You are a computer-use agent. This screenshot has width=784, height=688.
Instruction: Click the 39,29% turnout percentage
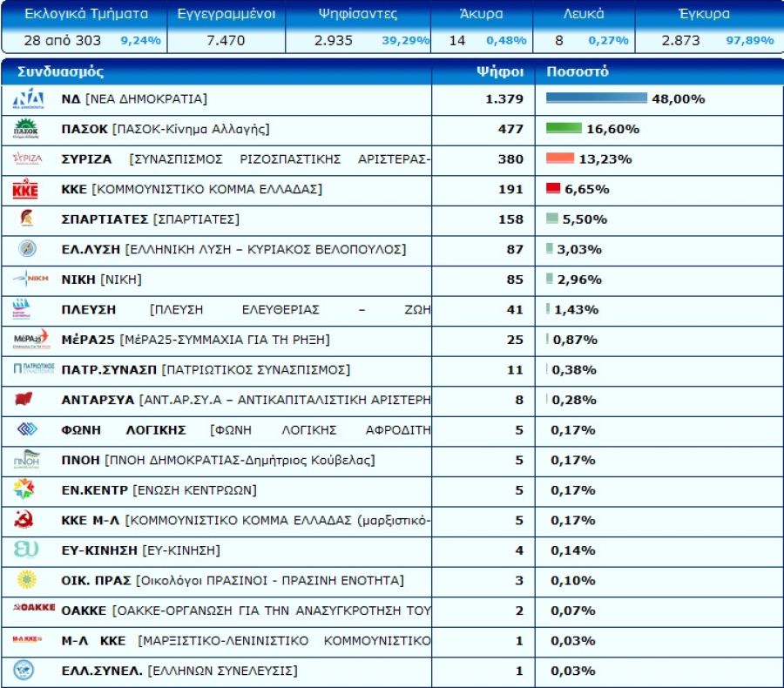[405, 41]
